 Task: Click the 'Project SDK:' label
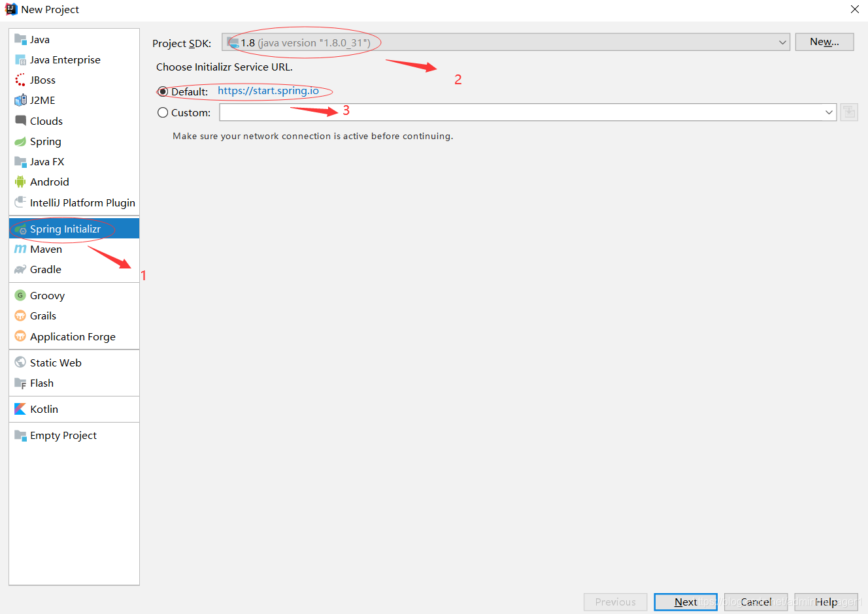coord(182,43)
